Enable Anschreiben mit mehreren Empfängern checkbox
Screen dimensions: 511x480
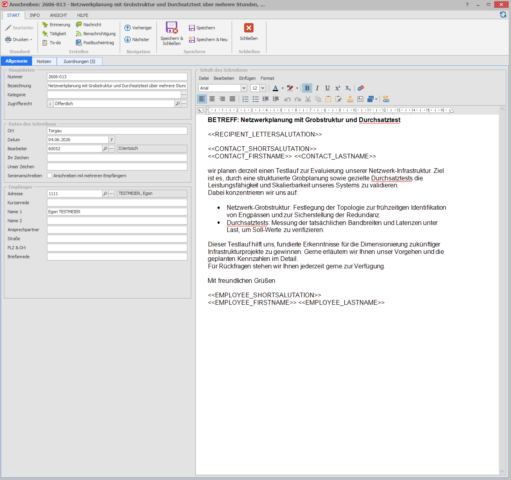[x=50, y=176]
